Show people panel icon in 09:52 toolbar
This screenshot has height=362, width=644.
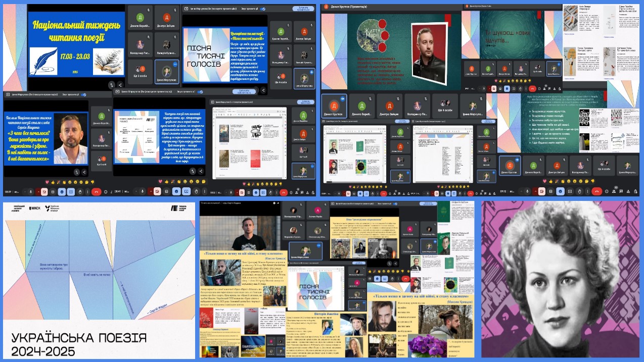click(614, 191)
